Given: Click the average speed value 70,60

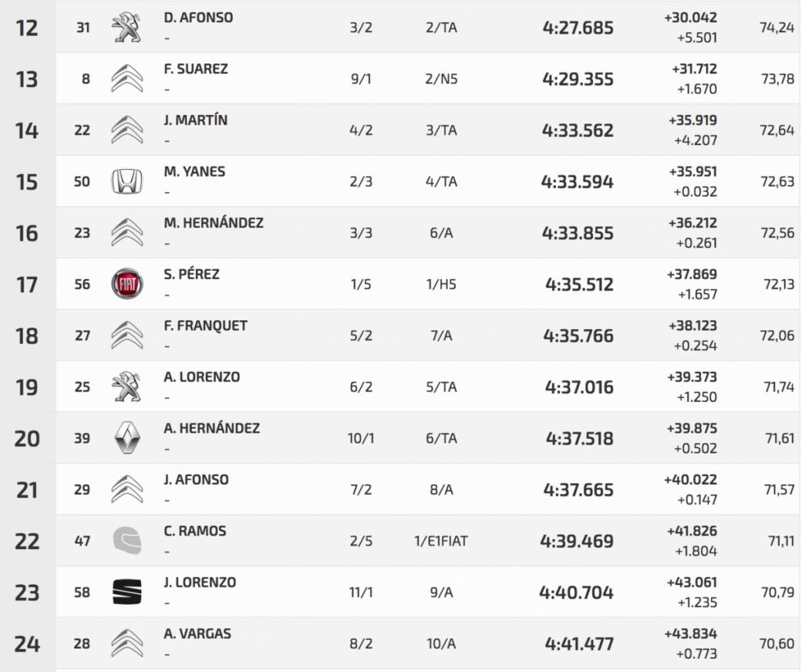Looking at the screenshot, I should [777, 644].
